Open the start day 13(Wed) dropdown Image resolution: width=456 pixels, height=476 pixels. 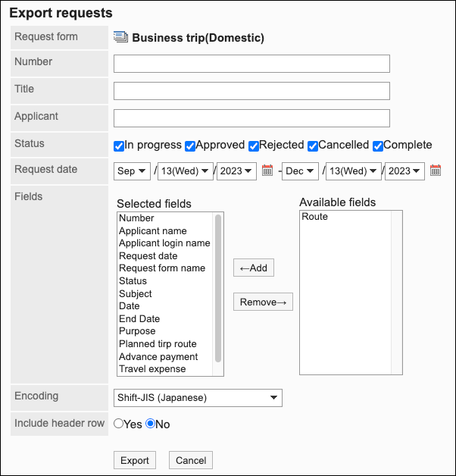[186, 171]
